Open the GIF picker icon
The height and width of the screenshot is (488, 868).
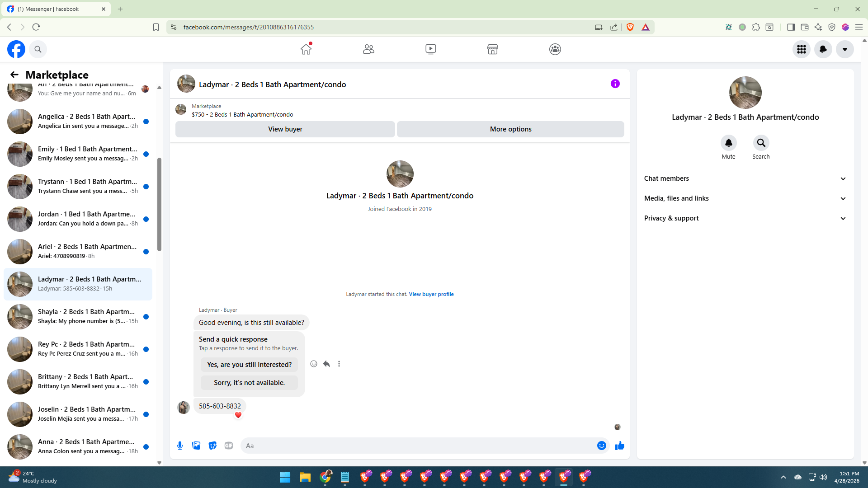pyautogui.click(x=229, y=446)
